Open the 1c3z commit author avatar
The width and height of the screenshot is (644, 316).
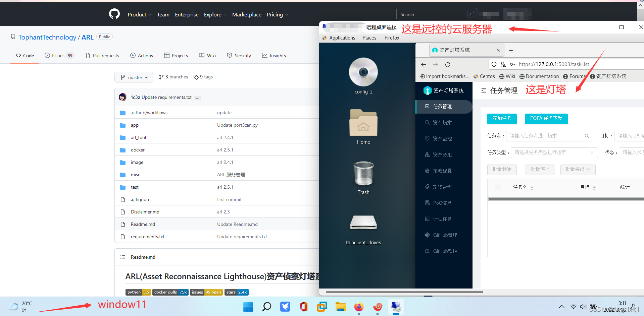click(122, 97)
